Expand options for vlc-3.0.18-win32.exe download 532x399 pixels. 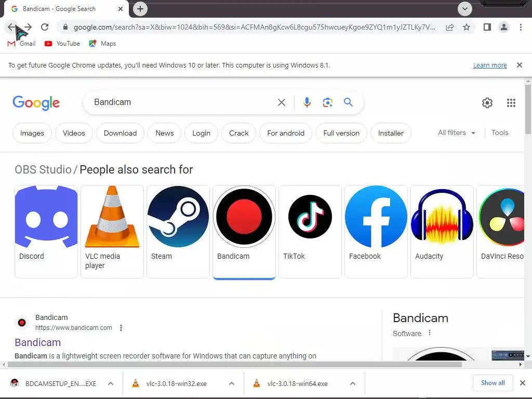click(232, 383)
